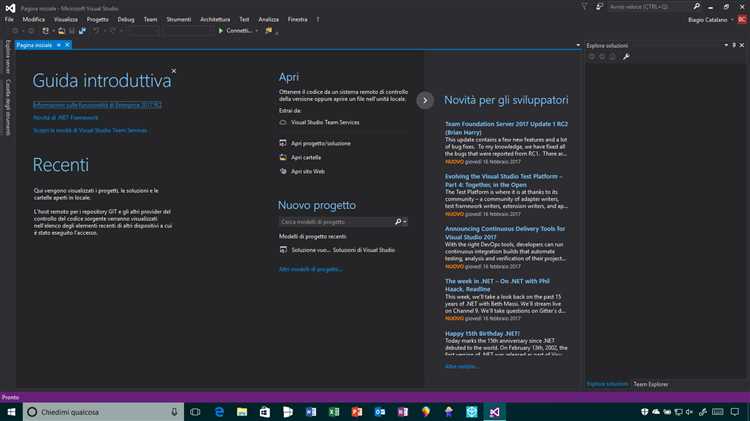
Task: Toggle auto-hide pin on Solution Explorer
Action: [734, 45]
